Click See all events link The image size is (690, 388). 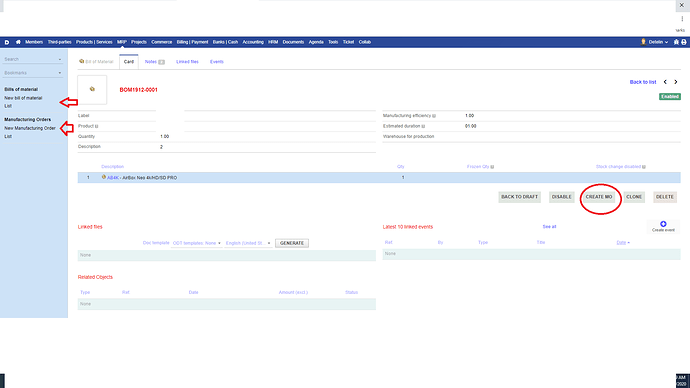tap(549, 227)
